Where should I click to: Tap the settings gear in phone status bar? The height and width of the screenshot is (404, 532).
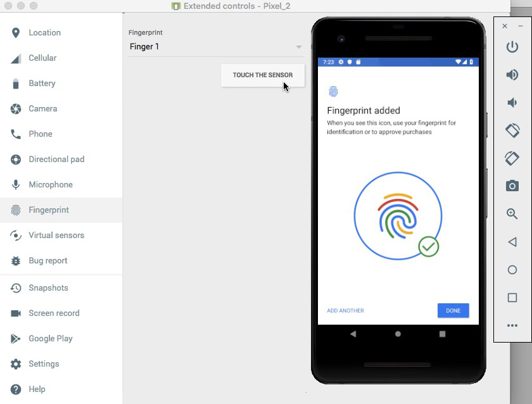[x=341, y=62]
